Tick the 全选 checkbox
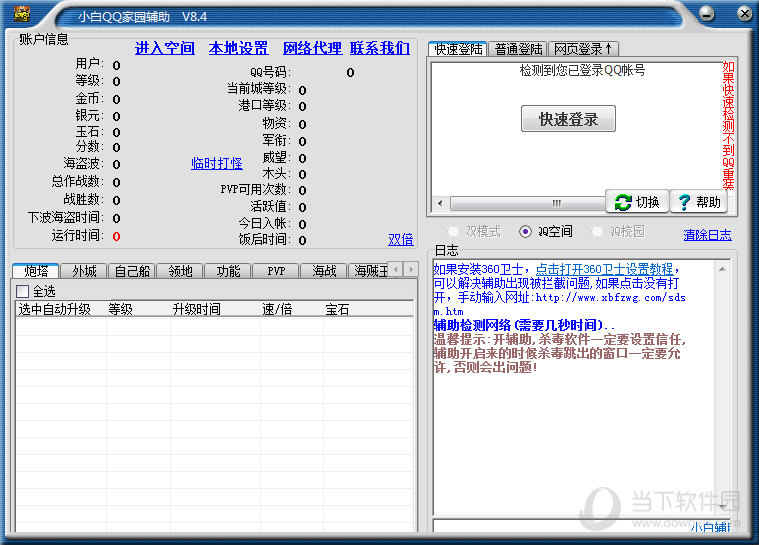 pyautogui.click(x=22, y=291)
